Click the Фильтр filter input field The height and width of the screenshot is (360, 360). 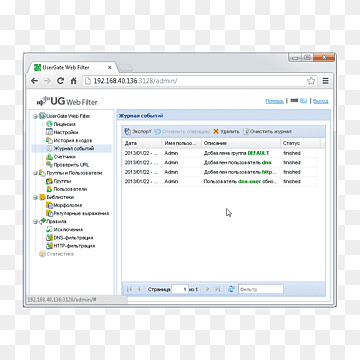tap(261, 289)
